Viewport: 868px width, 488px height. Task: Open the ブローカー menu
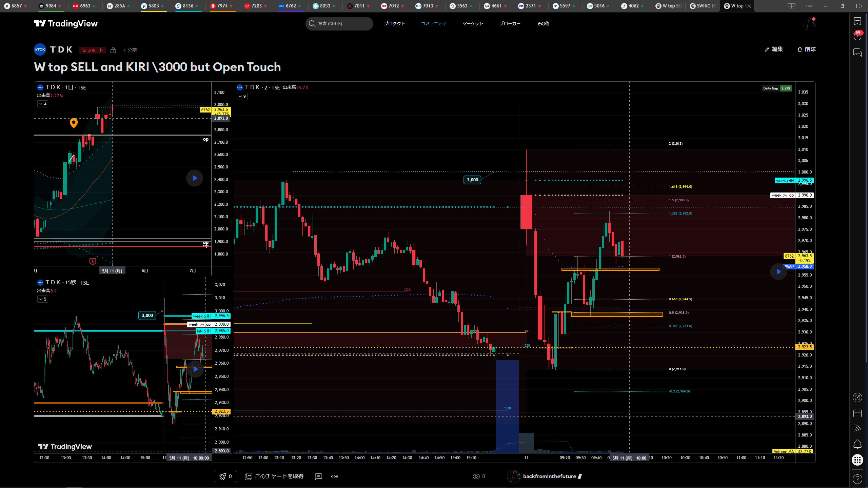[x=510, y=23]
